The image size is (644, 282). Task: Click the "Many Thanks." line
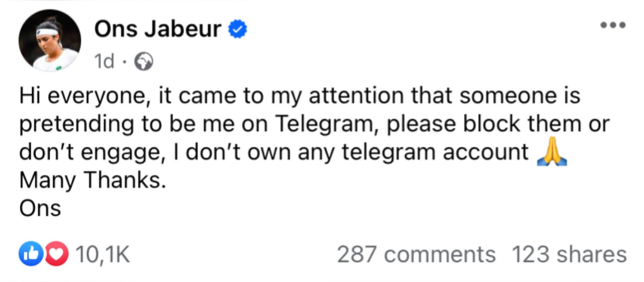(93, 180)
